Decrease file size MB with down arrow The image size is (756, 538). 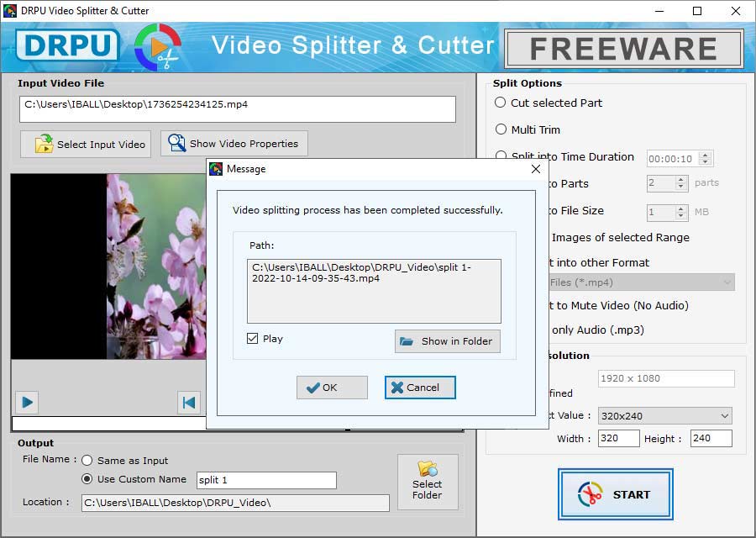680,216
